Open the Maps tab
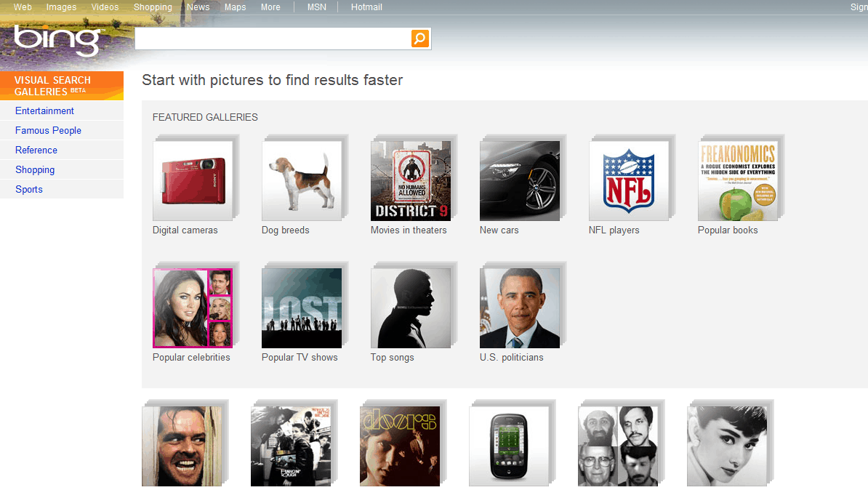868x490 pixels. coord(236,7)
